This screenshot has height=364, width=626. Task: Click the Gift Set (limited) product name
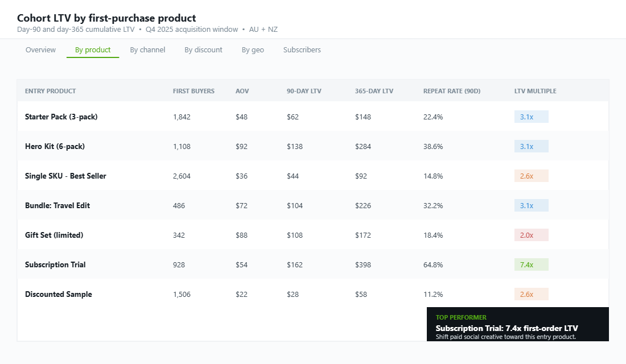54,235
